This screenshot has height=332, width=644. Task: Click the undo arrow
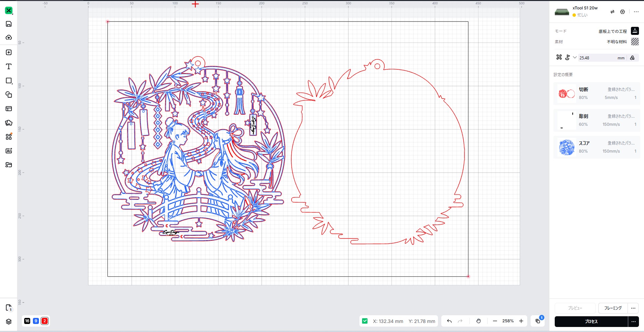(449, 321)
